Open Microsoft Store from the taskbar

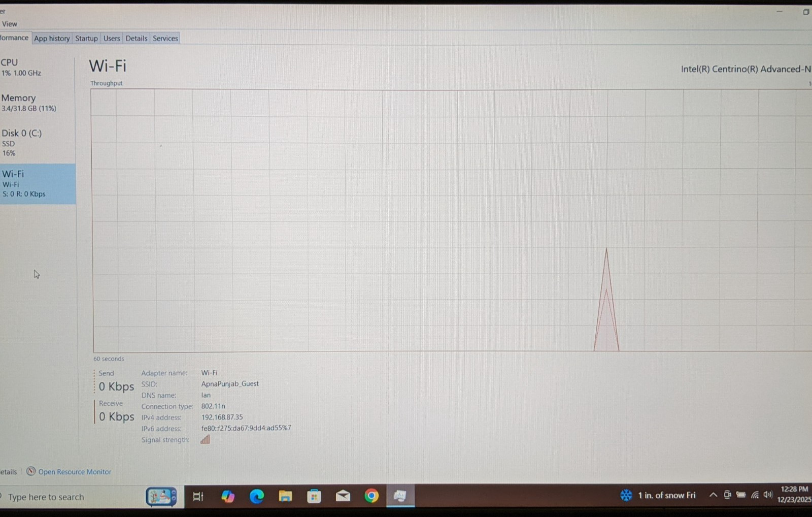(314, 496)
